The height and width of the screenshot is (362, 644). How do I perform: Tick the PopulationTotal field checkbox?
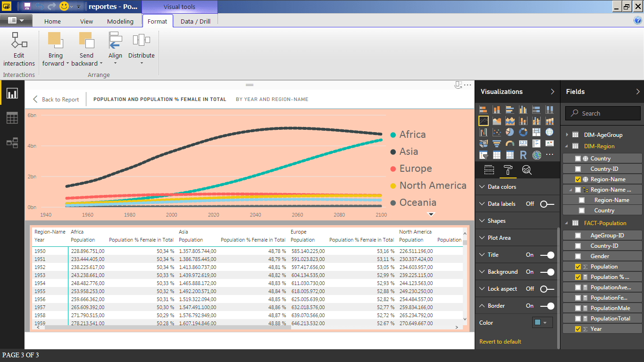point(578,319)
